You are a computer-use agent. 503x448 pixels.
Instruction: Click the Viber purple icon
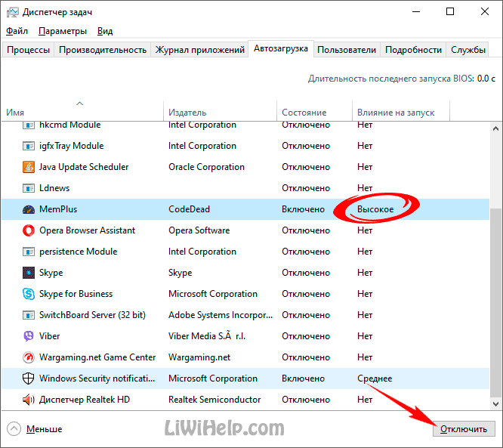tap(29, 336)
